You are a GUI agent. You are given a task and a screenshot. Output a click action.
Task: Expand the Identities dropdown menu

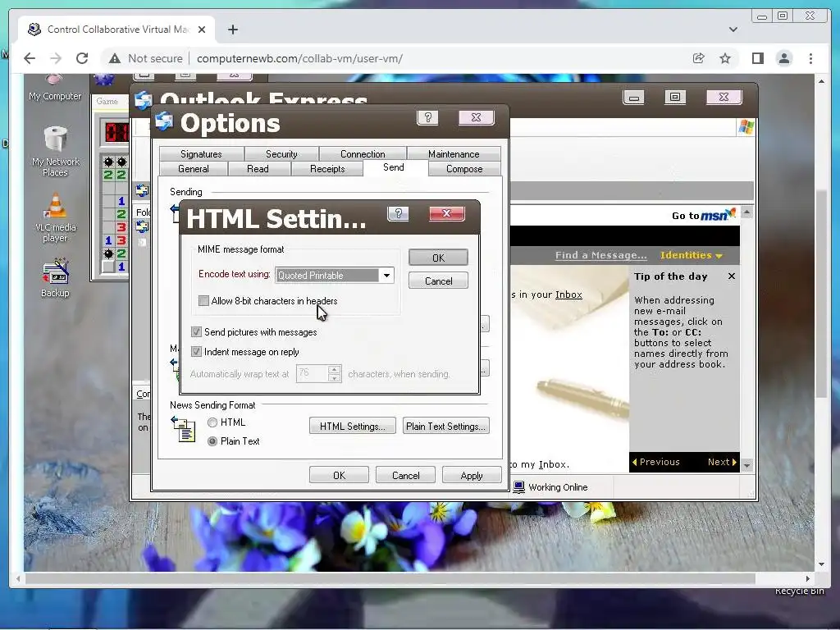click(691, 256)
